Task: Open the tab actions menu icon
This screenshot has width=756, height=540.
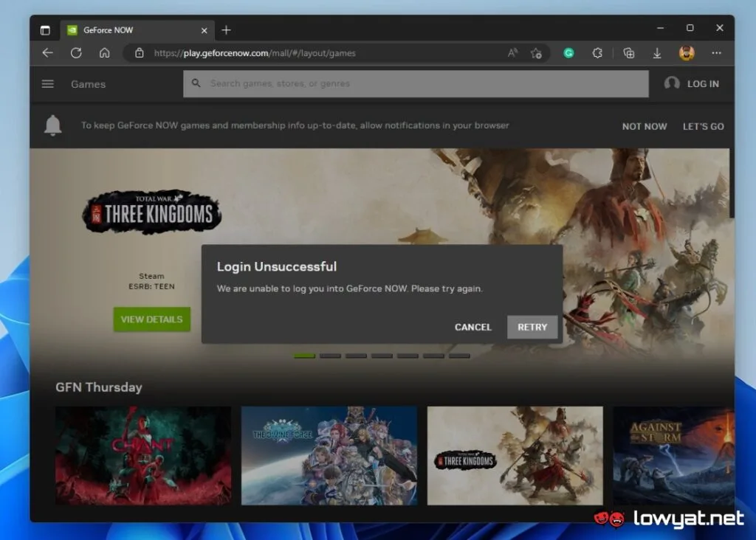Action: coord(45,30)
